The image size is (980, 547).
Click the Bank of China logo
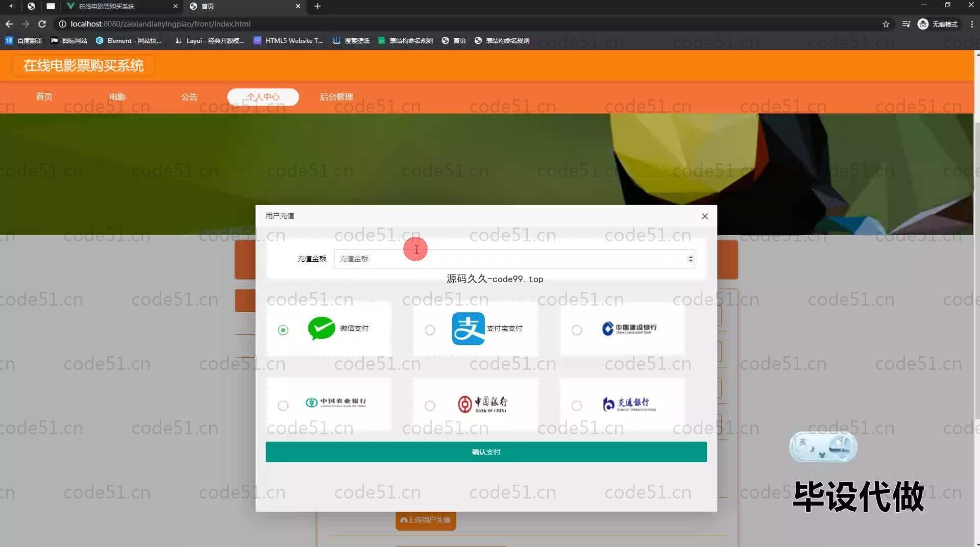(482, 404)
